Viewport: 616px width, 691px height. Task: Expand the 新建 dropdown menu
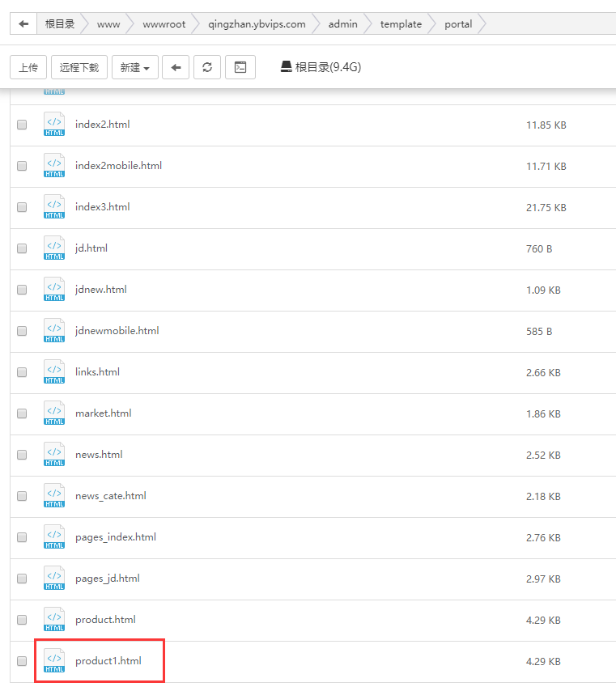134,67
